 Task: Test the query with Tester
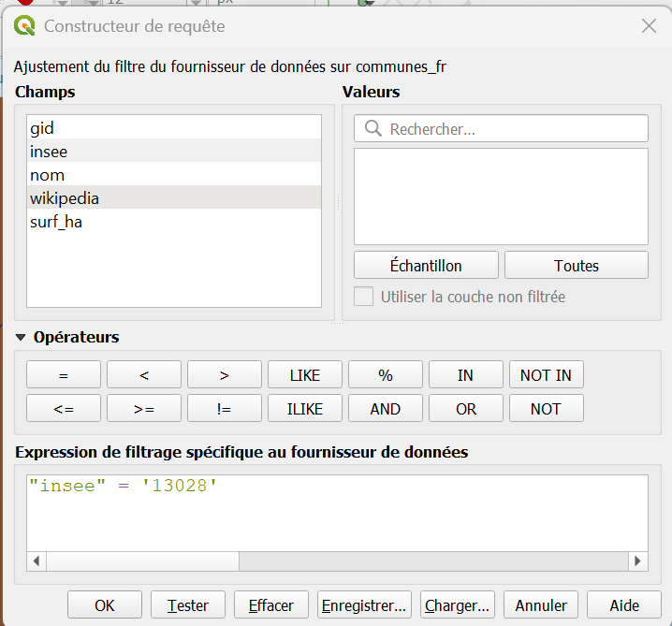[188, 605]
